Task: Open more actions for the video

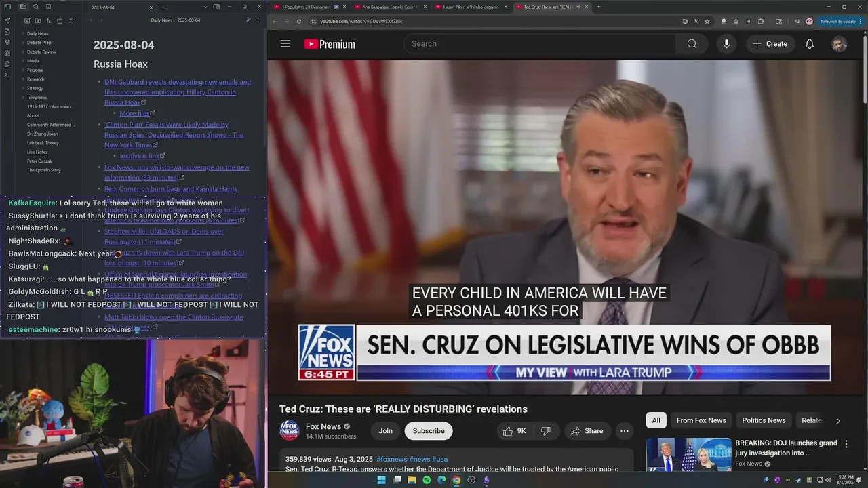Action: point(625,431)
